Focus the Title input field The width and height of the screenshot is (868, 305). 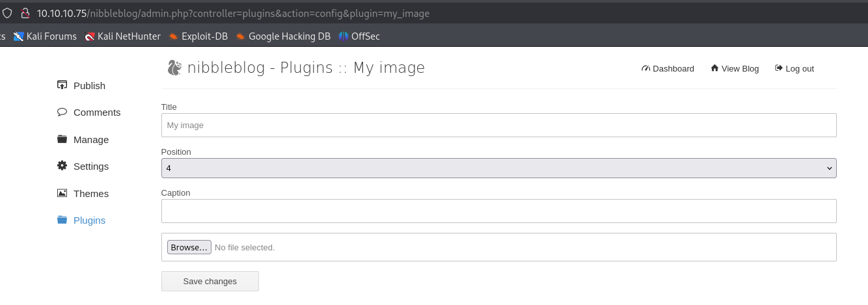(498, 125)
